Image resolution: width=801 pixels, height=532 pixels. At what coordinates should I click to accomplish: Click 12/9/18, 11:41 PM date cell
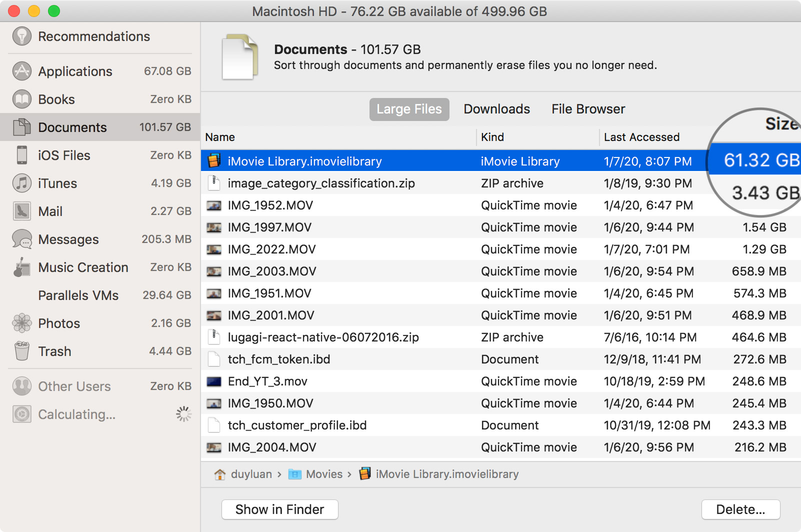point(652,359)
